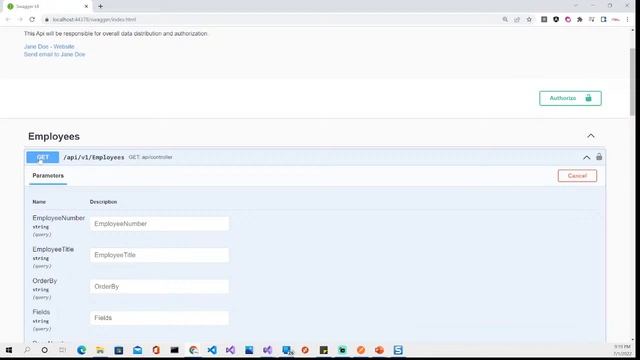Open the Office app on the taskbar
This screenshot has height=360, width=640.
point(156,350)
